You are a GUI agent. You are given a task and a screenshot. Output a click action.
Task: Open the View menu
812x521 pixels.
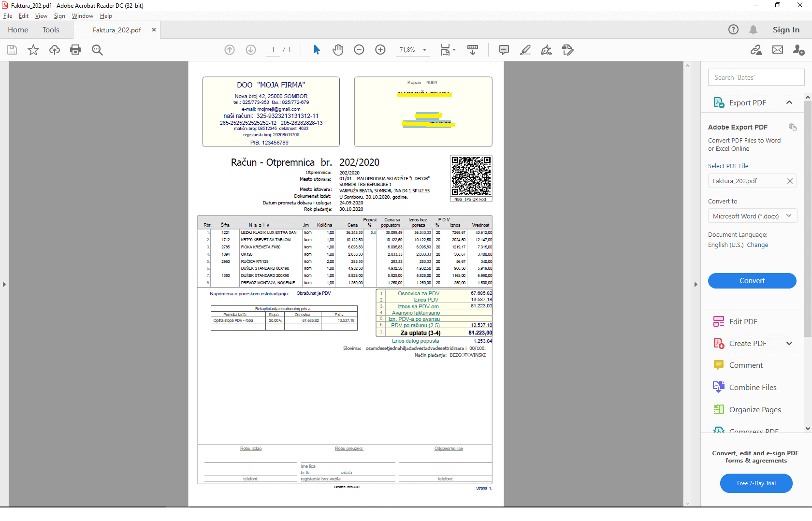coord(41,16)
